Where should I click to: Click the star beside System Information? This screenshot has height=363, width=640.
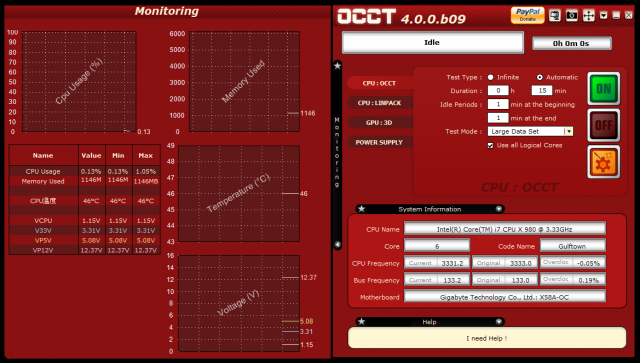tap(361, 209)
